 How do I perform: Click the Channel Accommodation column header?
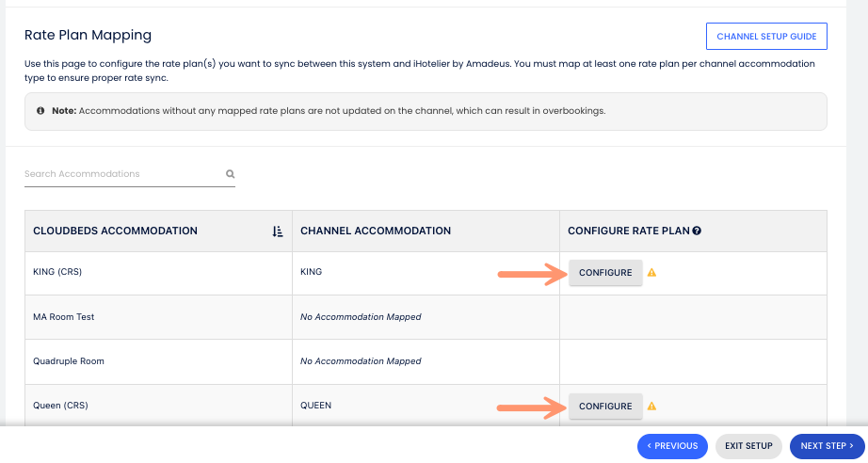375,231
